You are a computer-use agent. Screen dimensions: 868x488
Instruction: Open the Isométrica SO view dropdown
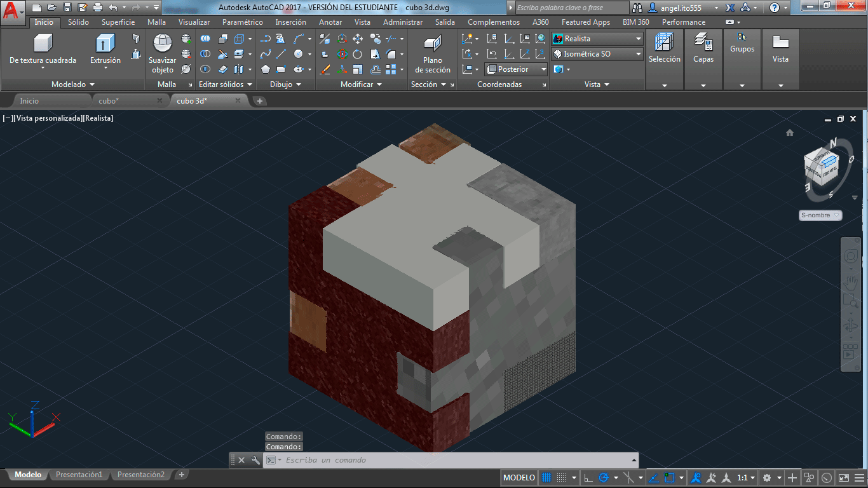(x=597, y=54)
